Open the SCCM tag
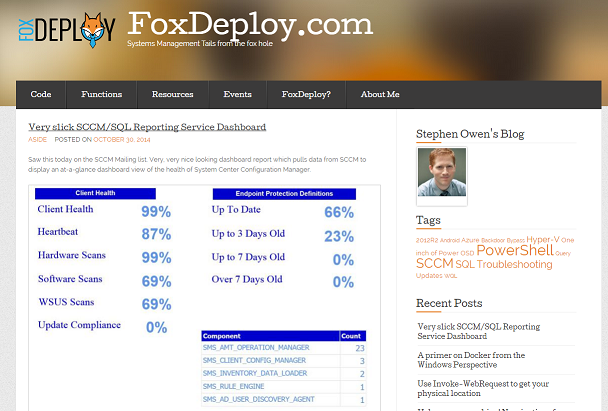 tap(434, 264)
